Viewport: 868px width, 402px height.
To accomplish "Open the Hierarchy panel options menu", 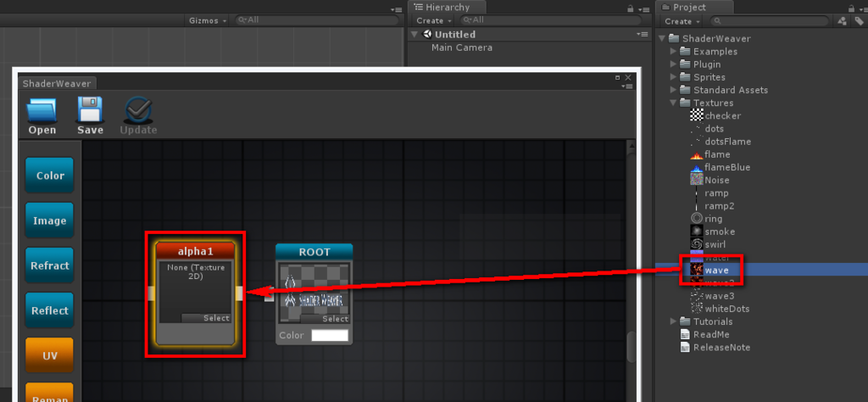I will pos(643,8).
